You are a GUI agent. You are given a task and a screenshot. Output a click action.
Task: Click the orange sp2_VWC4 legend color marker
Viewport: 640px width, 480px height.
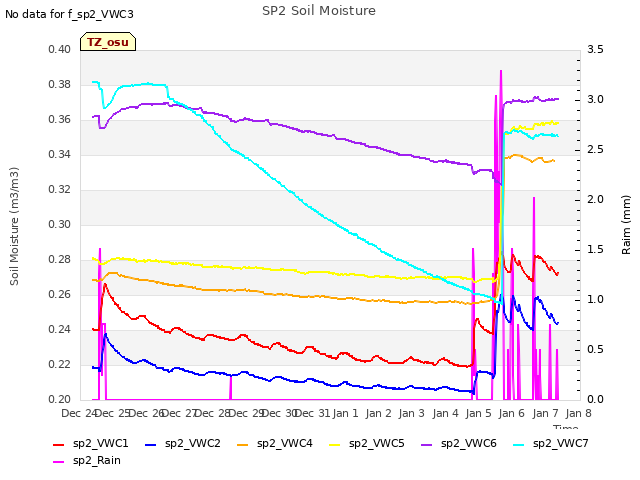tap(243, 444)
